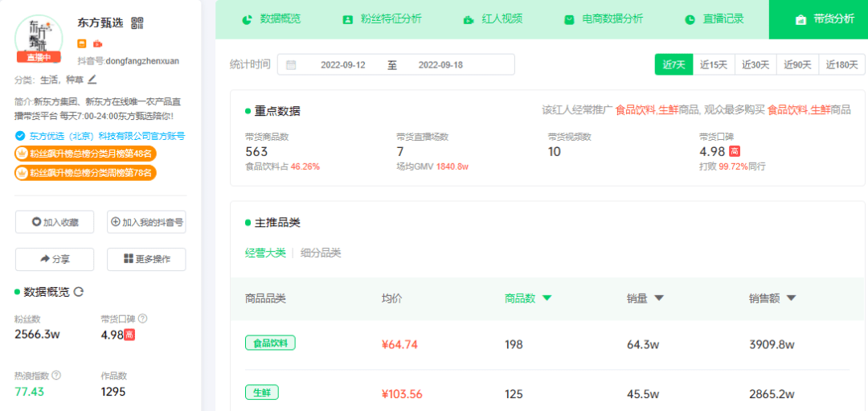Click the calendar icon in date range field
This screenshot has width=868, height=411.
tap(291, 65)
